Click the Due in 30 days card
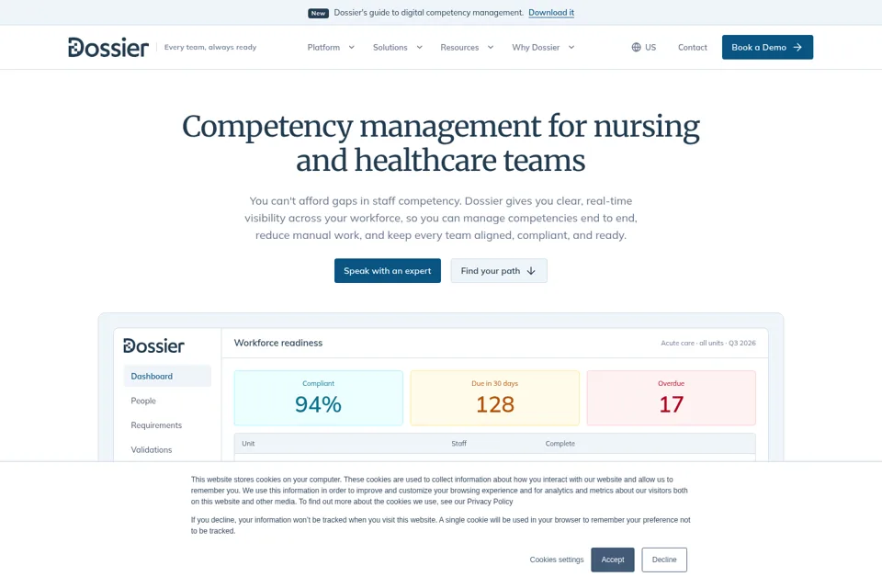Viewport: 882px width, 588px height. (x=495, y=398)
